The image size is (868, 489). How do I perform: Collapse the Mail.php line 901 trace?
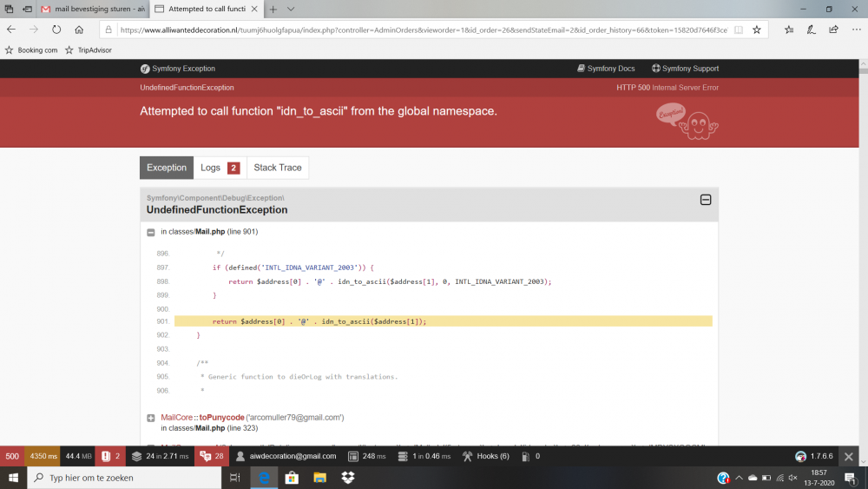[x=150, y=232]
